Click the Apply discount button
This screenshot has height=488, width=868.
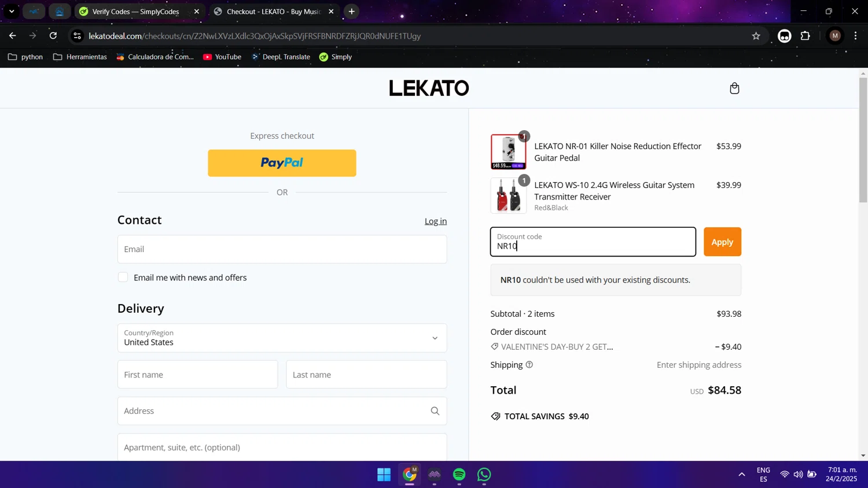click(722, 242)
